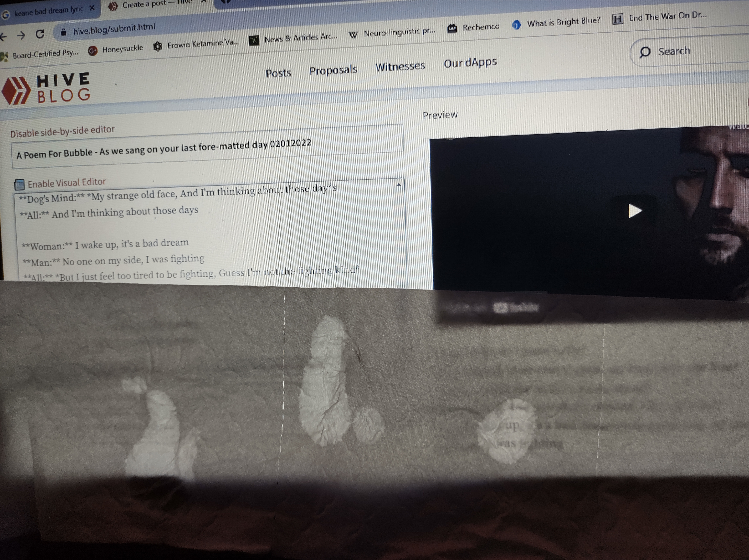
Task: Close the 'keane bad dream lyric' tab
Action: (x=92, y=8)
